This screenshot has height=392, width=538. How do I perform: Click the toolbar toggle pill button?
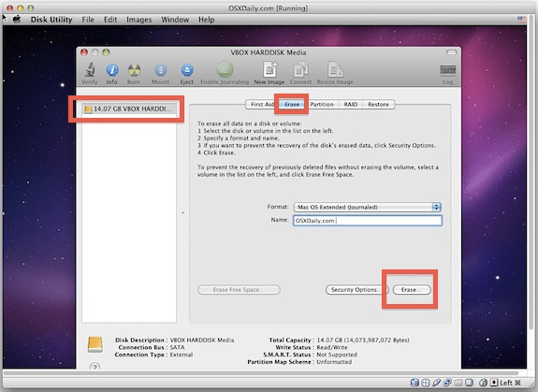coord(452,52)
